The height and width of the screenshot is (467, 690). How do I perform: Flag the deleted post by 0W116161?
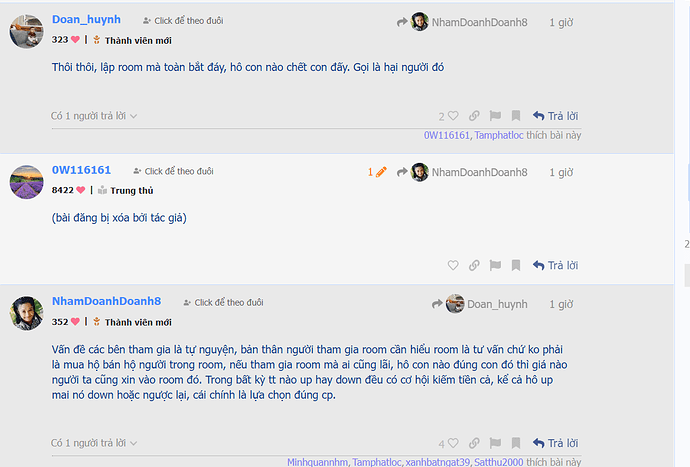click(x=495, y=265)
